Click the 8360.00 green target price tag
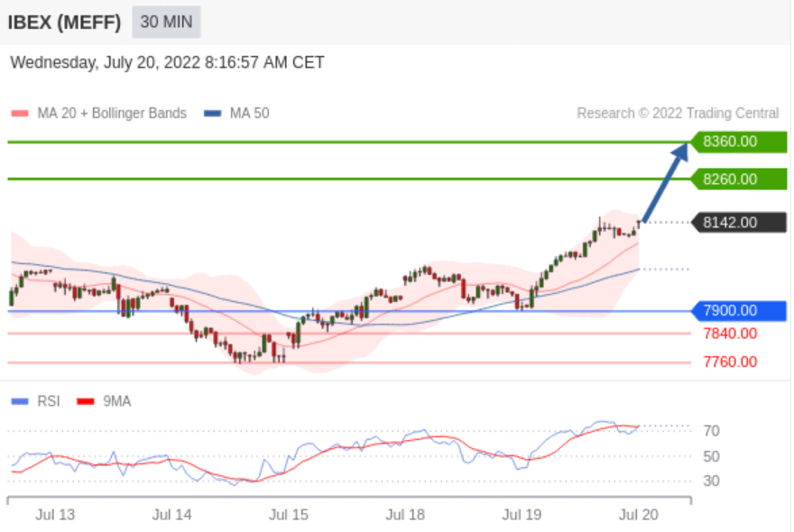 pos(739,142)
